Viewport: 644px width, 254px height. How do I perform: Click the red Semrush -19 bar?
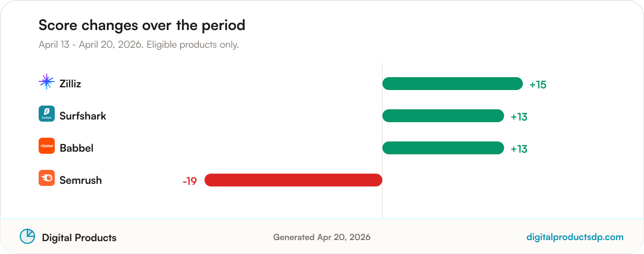(x=293, y=180)
